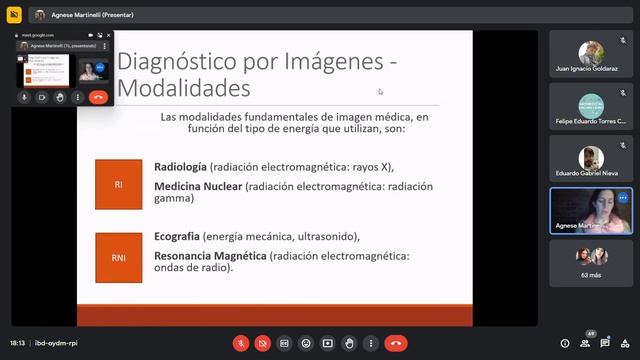Select Juan Ignacio Goldaraz tile
This screenshot has width=640, height=360.
pos(591,54)
